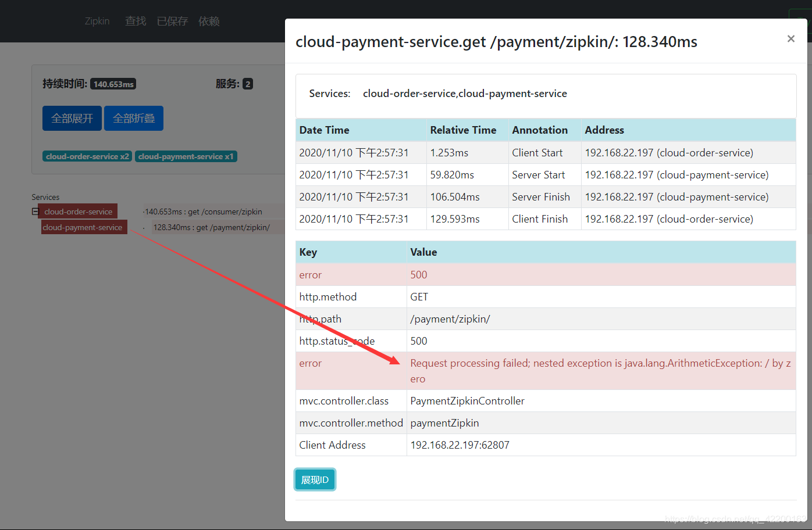Click the 128.340ms get /payment/zipkin/ span
812x530 pixels.
tap(212, 227)
